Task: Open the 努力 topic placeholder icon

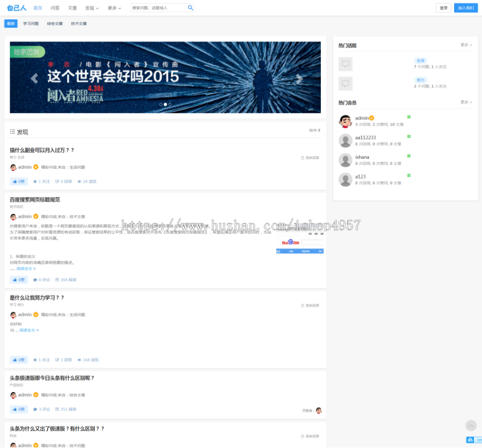Action: (x=345, y=84)
